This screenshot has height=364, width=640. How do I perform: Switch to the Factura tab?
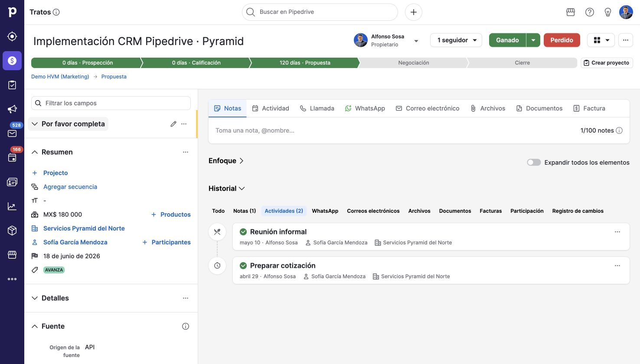tap(589, 108)
